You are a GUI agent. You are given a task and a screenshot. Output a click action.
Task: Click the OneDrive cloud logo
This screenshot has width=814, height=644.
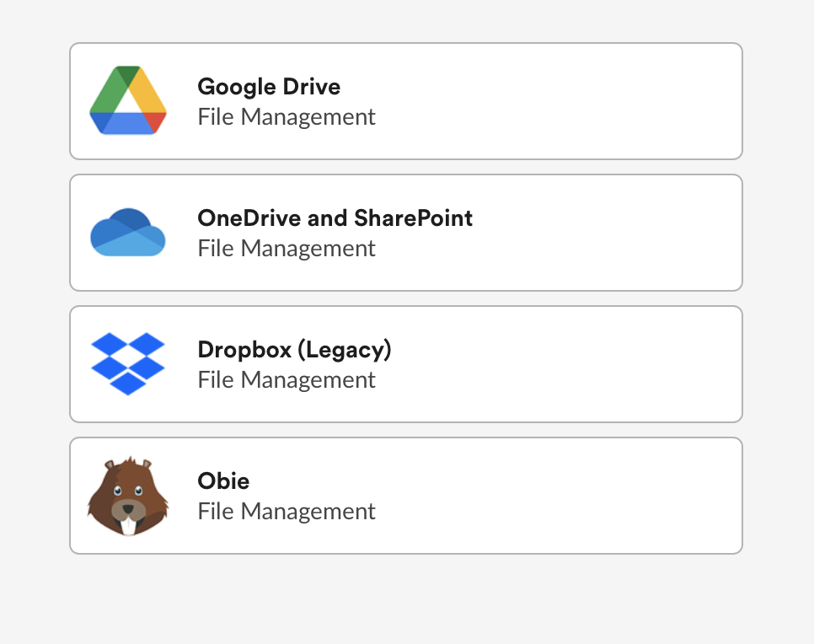coord(128,232)
